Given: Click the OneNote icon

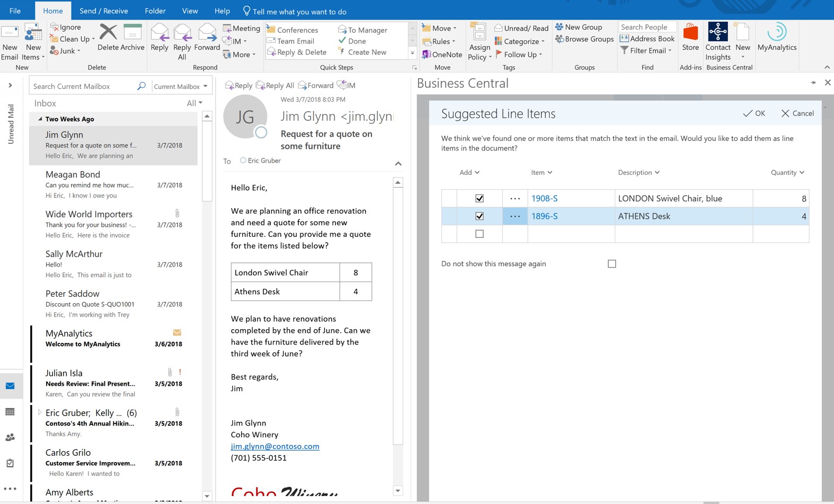Looking at the screenshot, I should [x=426, y=55].
